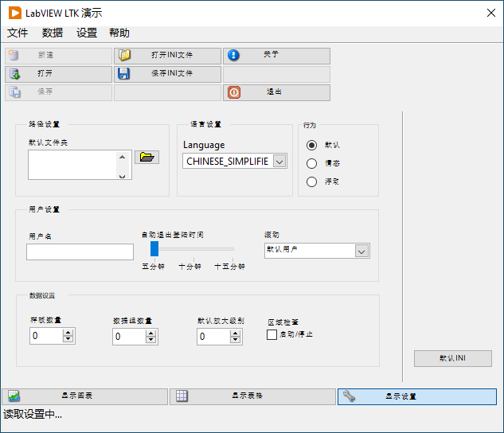The height and width of the screenshot is (433, 504).
Task: Click the browse folder icon for default folder
Action: [147, 157]
